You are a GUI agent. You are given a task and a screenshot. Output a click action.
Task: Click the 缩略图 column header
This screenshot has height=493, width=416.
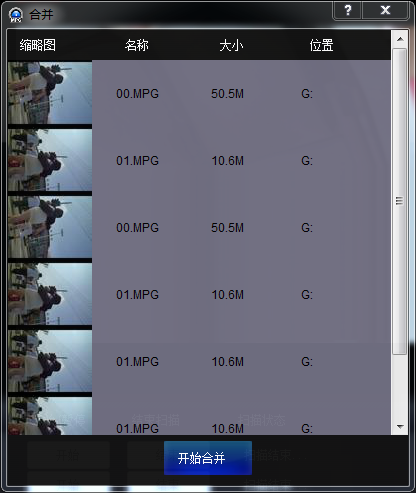(x=38, y=45)
